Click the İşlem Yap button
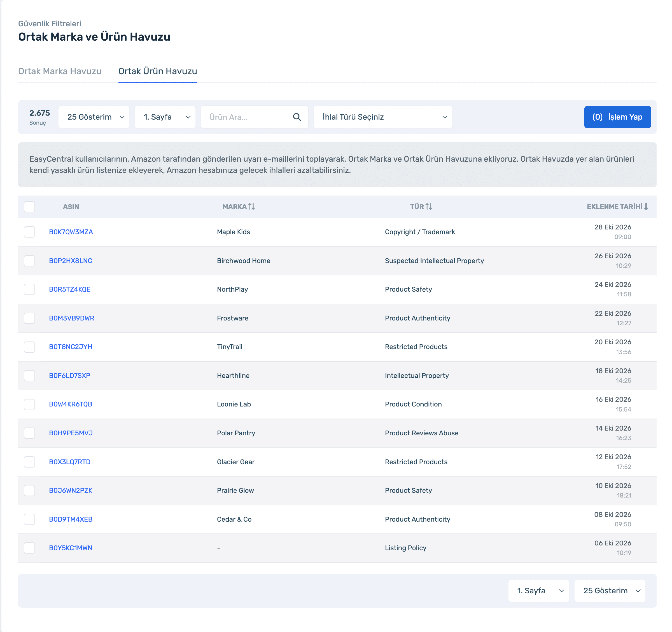Screen dimensions: 672x632 click(x=617, y=117)
